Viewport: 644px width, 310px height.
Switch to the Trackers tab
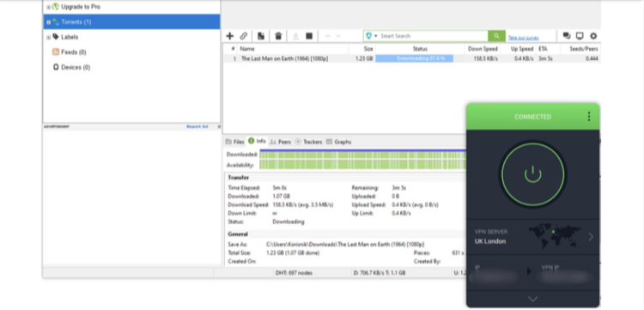point(308,142)
